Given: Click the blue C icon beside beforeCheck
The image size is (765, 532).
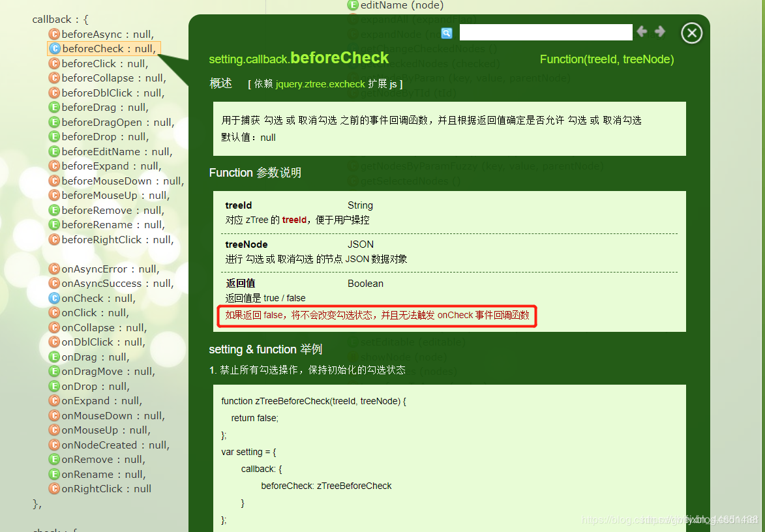Looking at the screenshot, I should (x=55, y=49).
